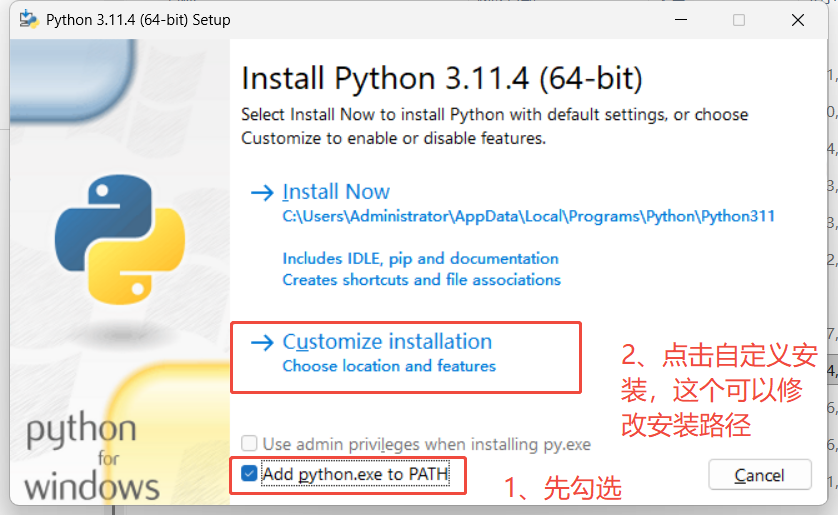
Task: Click the default install path text
Action: point(529,216)
